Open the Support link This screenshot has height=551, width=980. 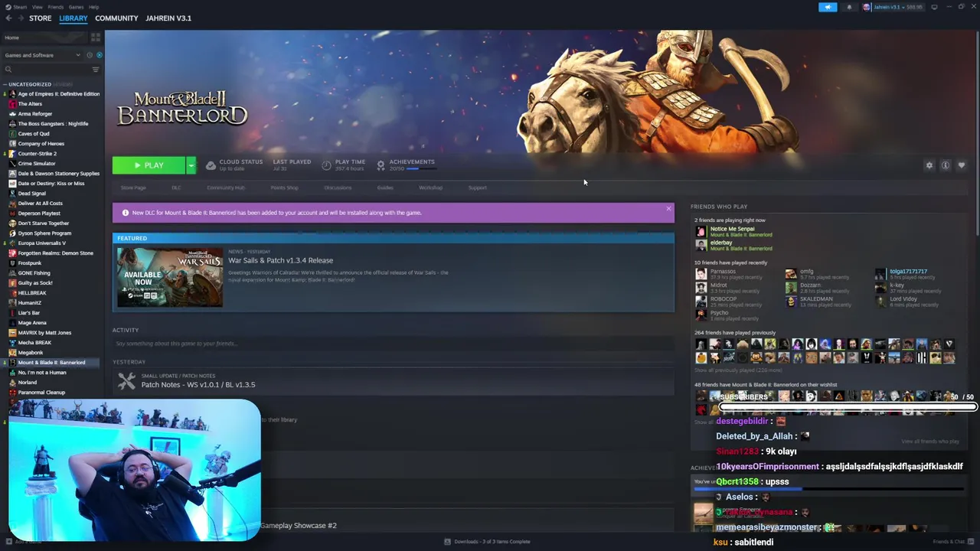477,187
